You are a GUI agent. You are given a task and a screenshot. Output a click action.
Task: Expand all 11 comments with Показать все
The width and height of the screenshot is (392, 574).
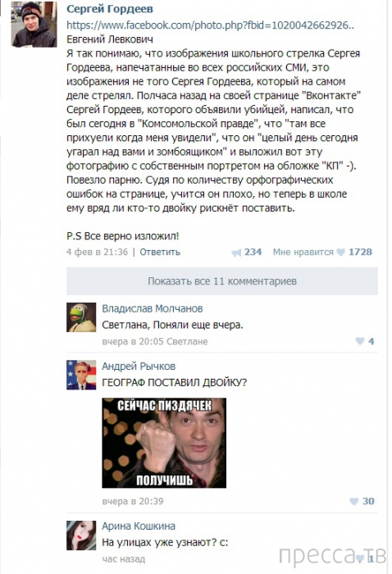pyautogui.click(x=222, y=281)
